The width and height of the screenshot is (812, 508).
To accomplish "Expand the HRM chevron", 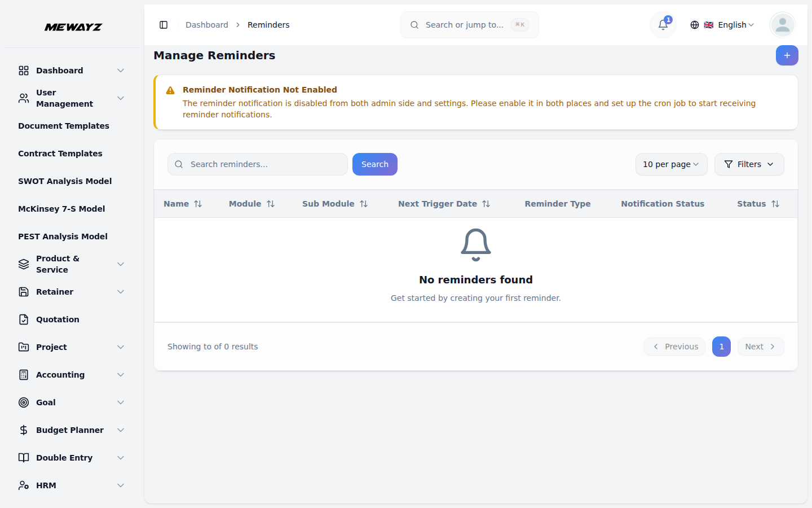I will [121, 485].
